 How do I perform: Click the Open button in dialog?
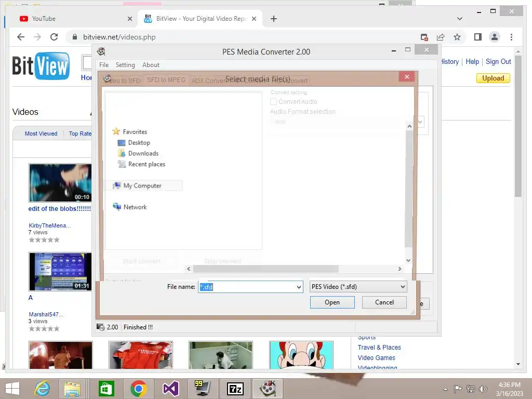click(332, 302)
